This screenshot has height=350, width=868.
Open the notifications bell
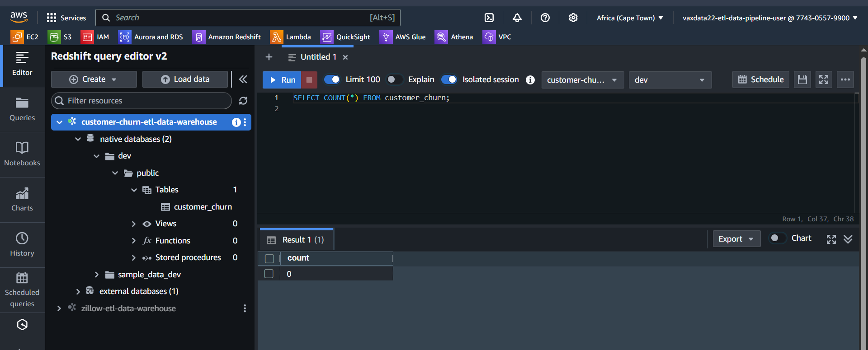[517, 18]
